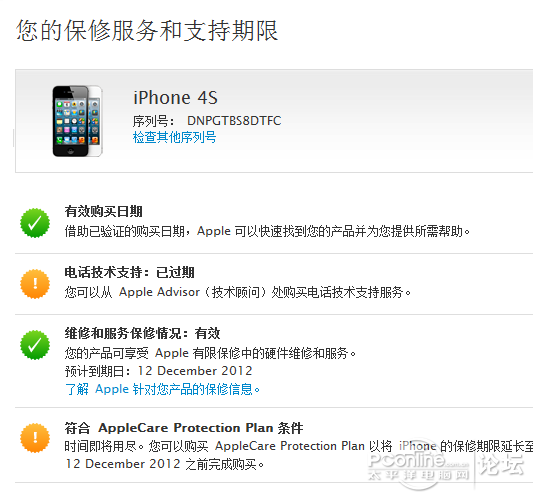Click the serial number DNPGTBS8DTFC

click(234, 121)
